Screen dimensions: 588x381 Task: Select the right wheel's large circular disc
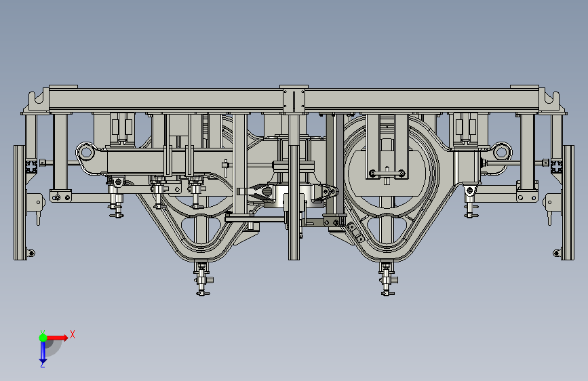pyautogui.click(x=387, y=175)
